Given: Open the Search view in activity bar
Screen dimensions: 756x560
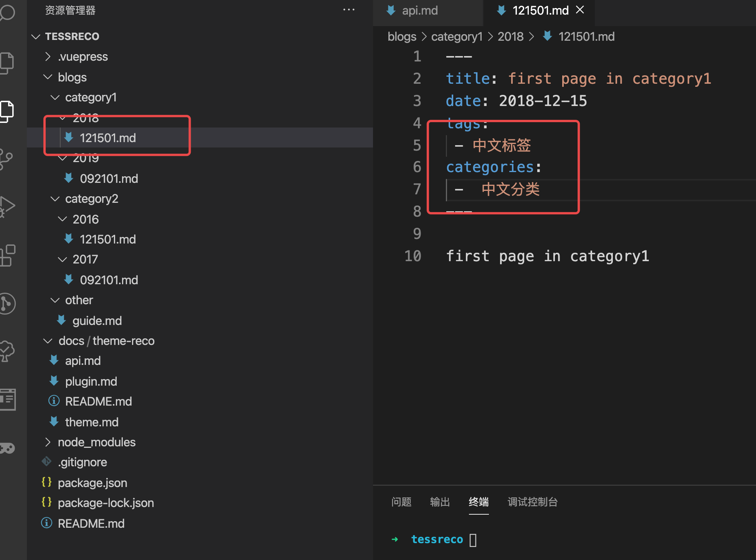Looking at the screenshot, I should click(8, 12).
